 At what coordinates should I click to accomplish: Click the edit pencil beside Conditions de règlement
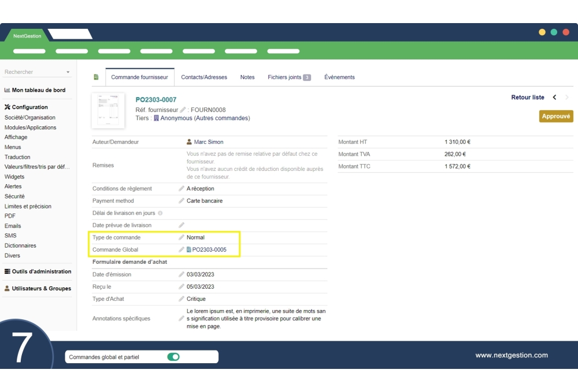tap(180, 188)
